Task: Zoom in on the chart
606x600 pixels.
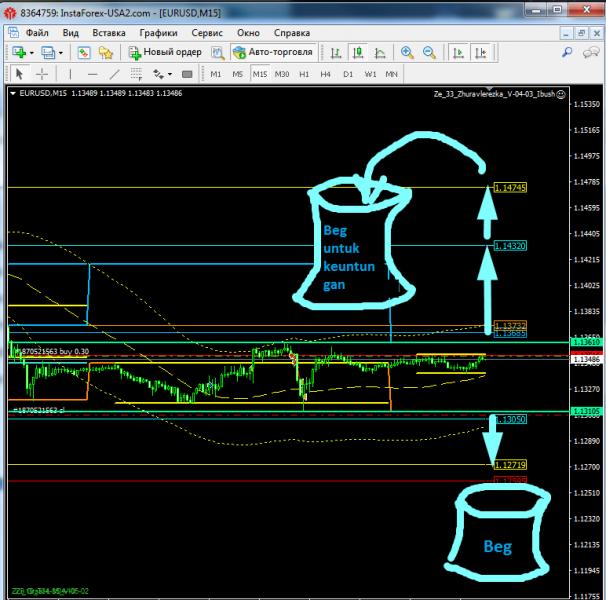Action: (407, 52)
